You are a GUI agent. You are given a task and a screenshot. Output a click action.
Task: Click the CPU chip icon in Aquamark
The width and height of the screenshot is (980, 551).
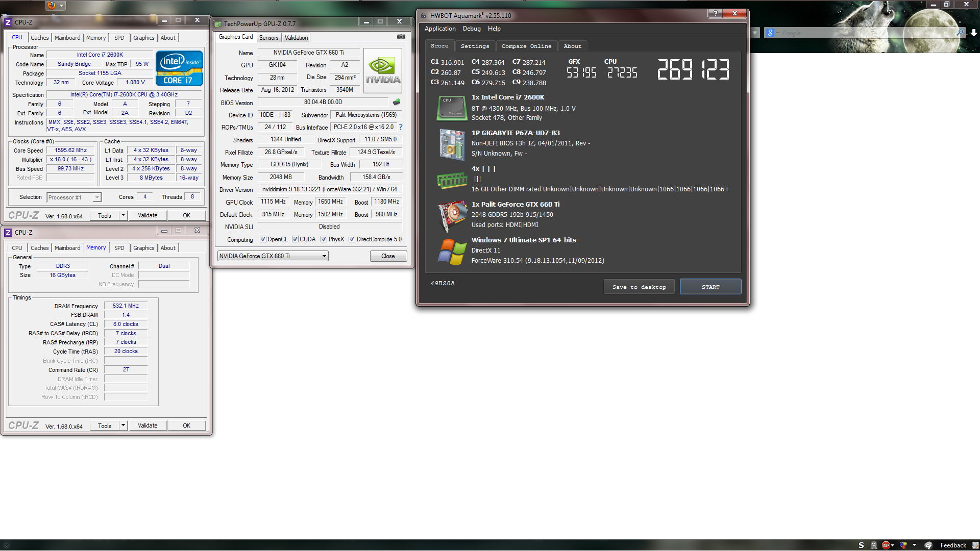(452, 108)
